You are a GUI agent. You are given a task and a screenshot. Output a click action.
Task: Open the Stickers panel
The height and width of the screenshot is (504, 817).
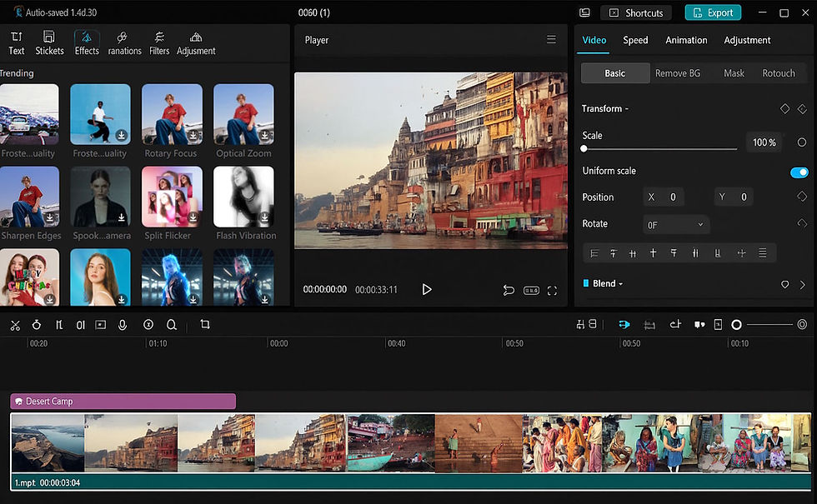49,43
